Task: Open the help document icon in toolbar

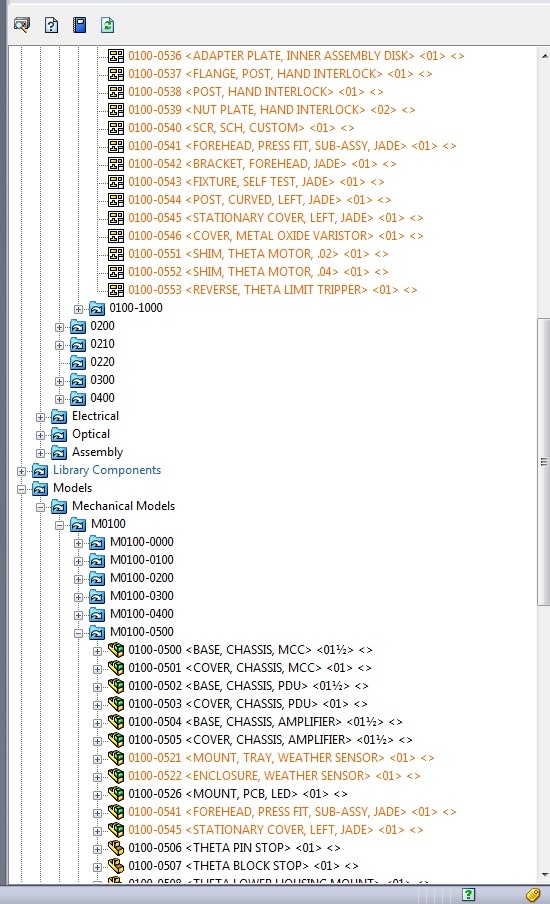Action: coord(51,25)
